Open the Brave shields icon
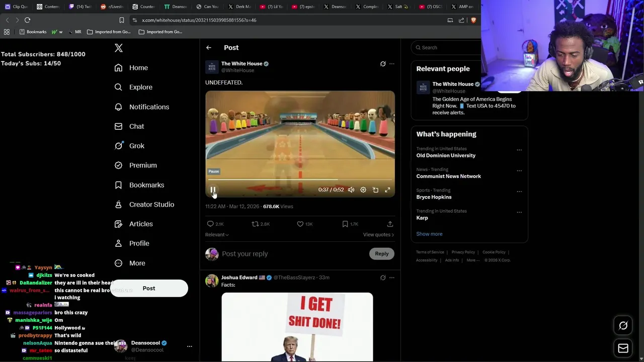Screen dimensions: 644x362 (473, 20)
